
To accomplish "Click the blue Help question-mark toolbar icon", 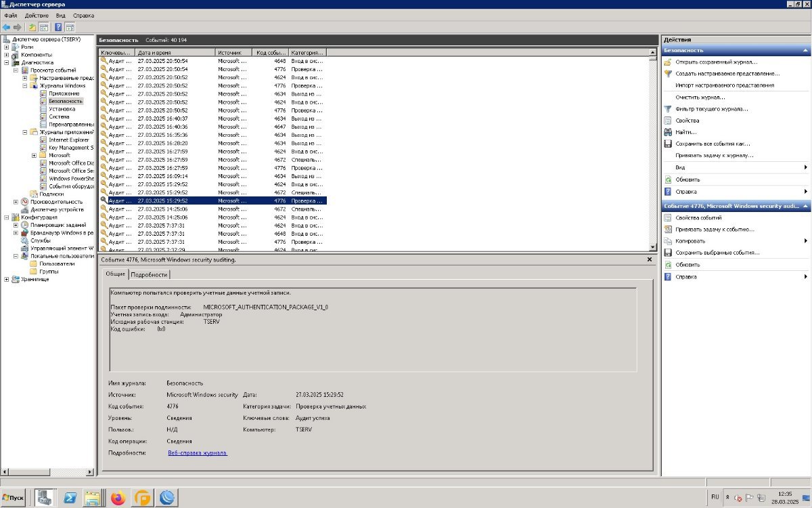I will click(x=58, y=27).
